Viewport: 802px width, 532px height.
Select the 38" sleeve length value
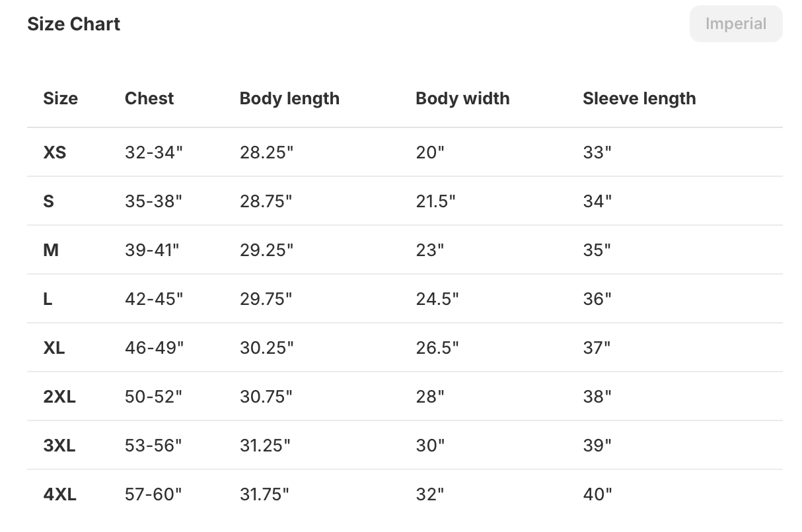[597, 397]
